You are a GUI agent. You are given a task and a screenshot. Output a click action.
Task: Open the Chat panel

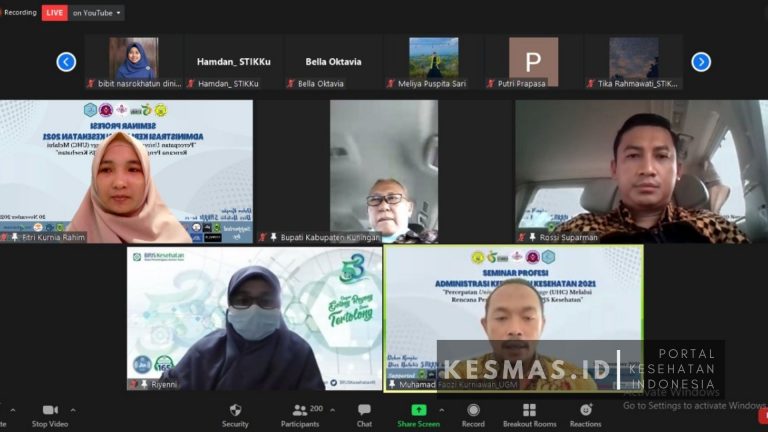(x=364, y=415)
